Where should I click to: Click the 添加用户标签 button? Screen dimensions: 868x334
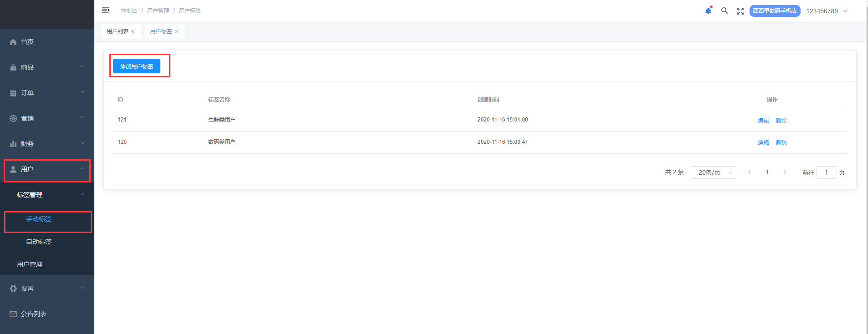[x=137, y=66]
